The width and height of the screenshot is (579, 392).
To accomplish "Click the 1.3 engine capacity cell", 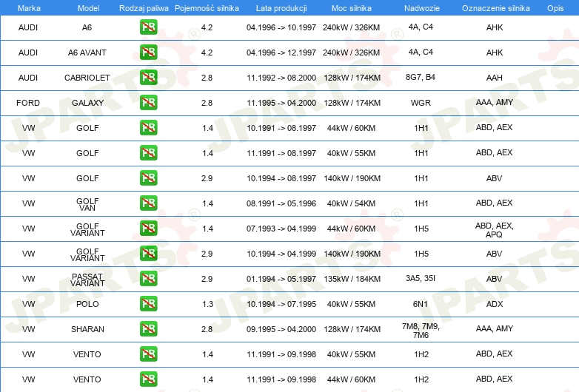I will pyautogui.click(x=207, y=304).
